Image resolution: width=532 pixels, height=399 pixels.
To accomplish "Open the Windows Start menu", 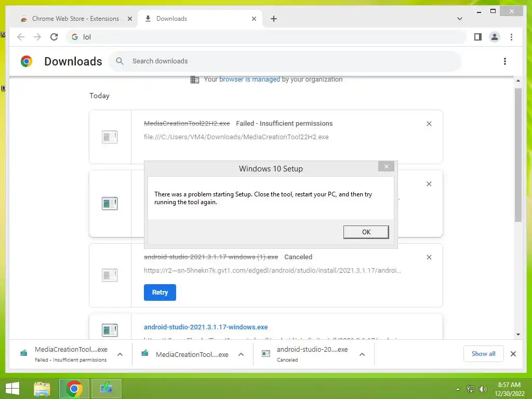I will pyautogui.click(x=12, y=389).
